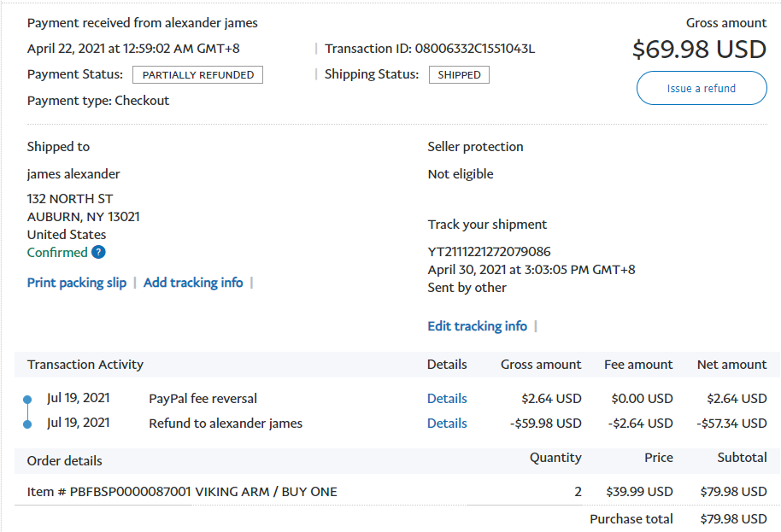Select the timeline dot for PayPal fee reversal
This screenshot has width=781, height=532.
(27, 399)
